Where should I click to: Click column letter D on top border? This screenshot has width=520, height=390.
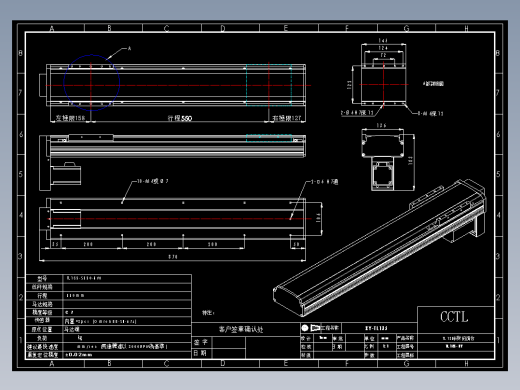(223, 29)
